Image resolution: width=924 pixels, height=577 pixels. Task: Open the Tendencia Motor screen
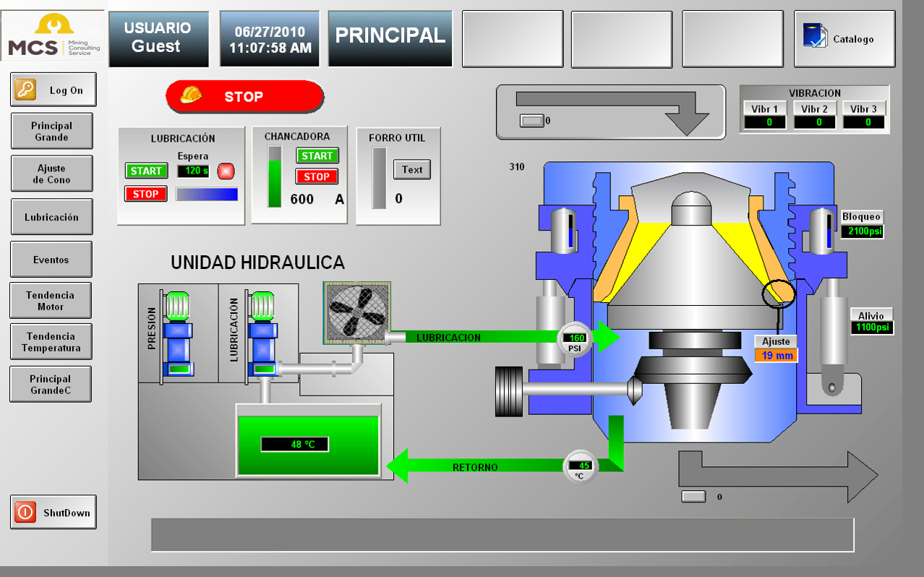(51, 299)
